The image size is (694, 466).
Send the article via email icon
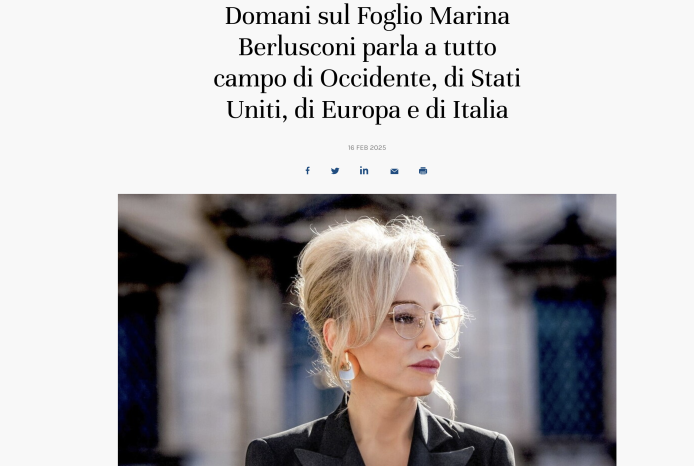(x=394, y=171)
